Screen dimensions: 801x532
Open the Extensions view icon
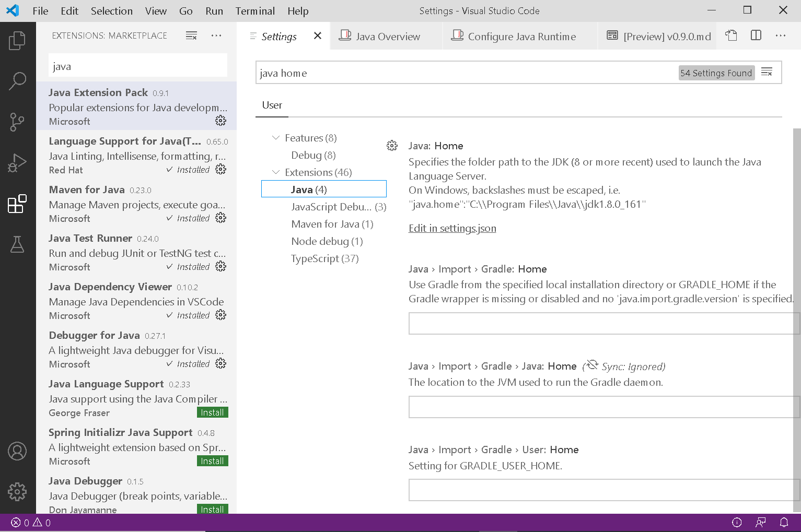[x=17, y=204]
